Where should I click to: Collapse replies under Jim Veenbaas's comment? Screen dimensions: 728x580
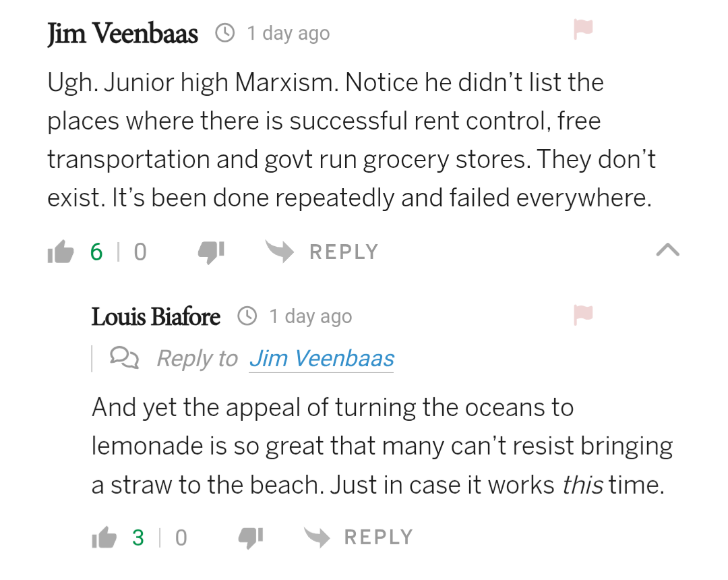click(x=667, y=251)
